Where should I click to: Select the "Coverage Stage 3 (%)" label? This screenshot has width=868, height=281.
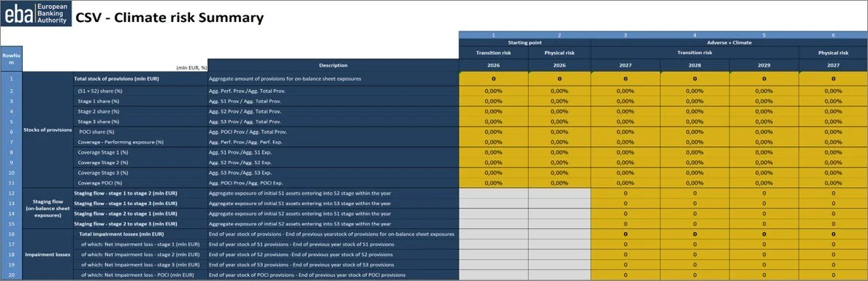[102, 173]
